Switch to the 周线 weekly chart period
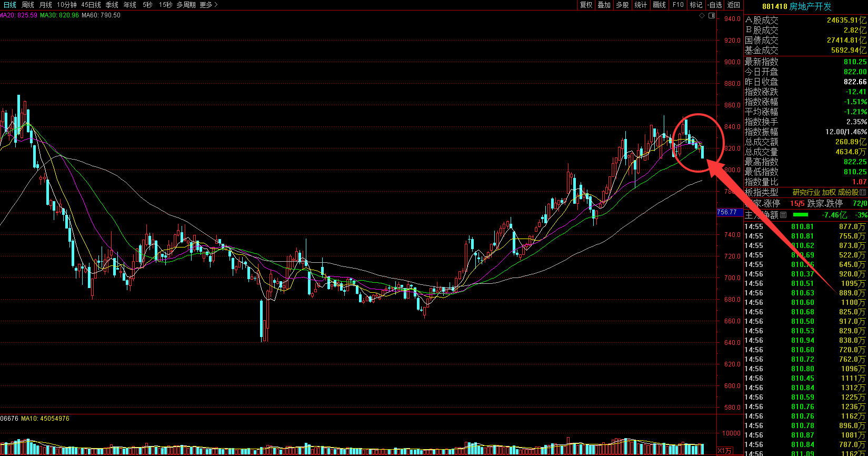Viewport: 868px width, 456px height. coord(28,5)
